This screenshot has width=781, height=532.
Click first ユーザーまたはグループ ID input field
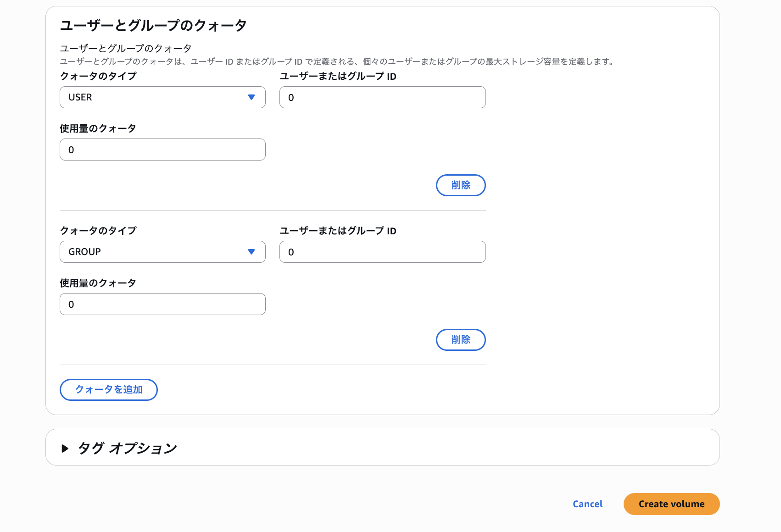pyautogui.click(x=382, y=97)
